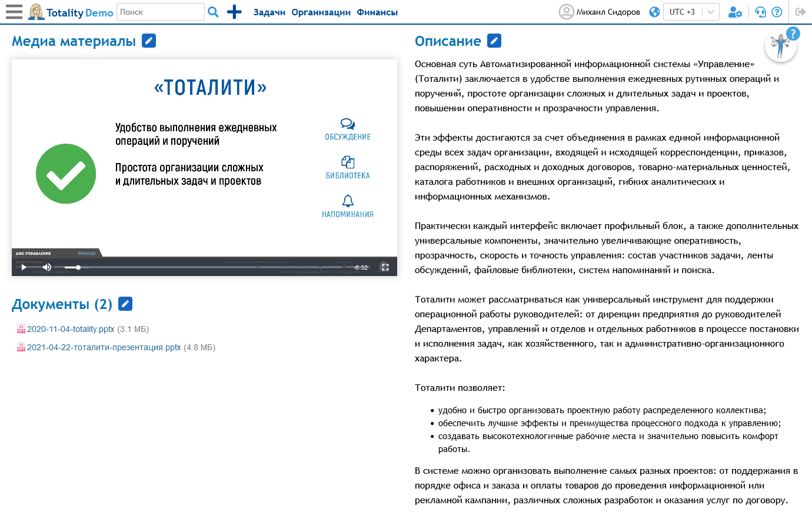Edit the Документы section

[x=125, y=304]
